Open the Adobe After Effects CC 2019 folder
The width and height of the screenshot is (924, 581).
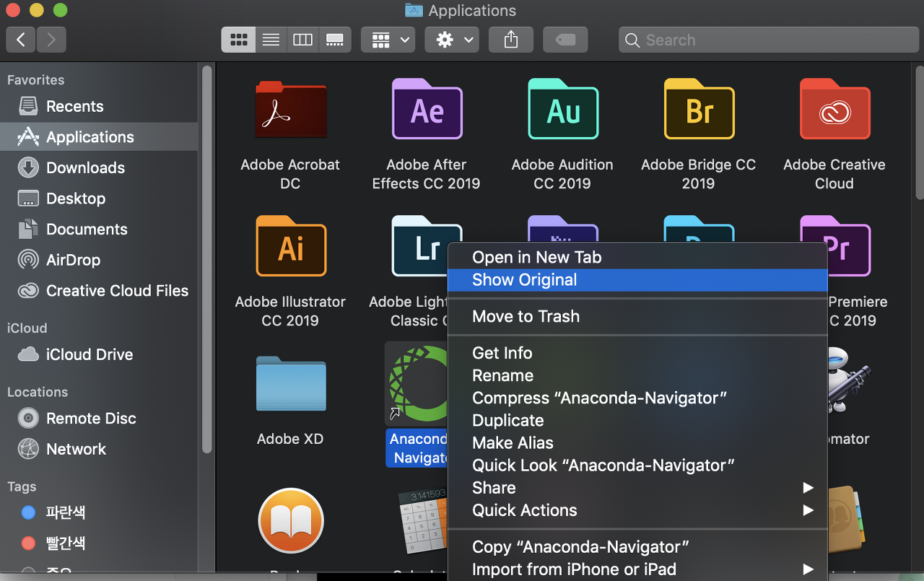tap(427, 109)
